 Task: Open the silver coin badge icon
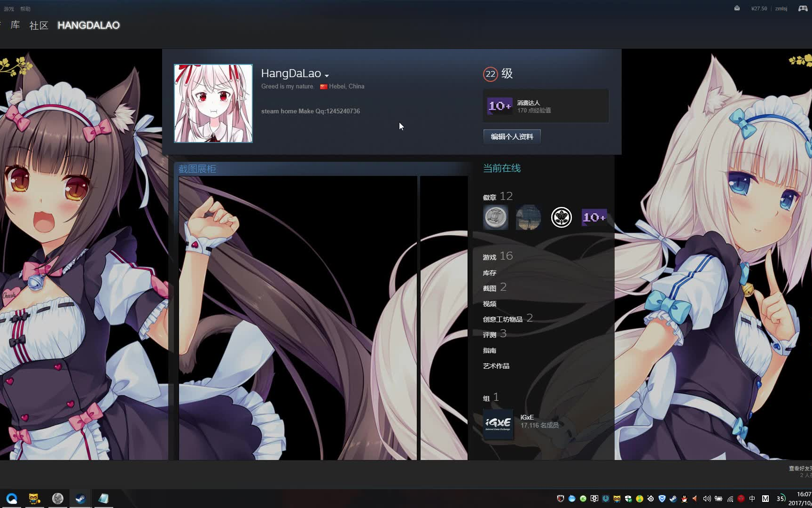496,217
